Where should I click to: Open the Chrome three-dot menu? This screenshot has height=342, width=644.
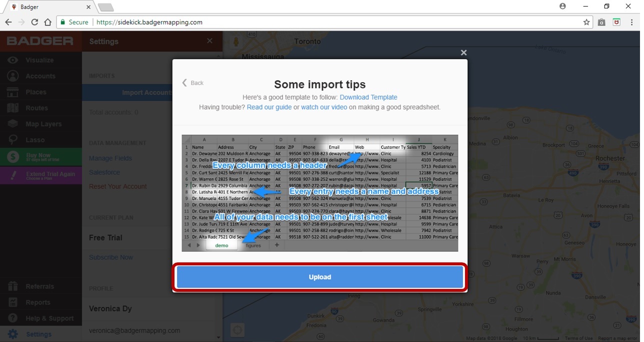pos(632,22)
